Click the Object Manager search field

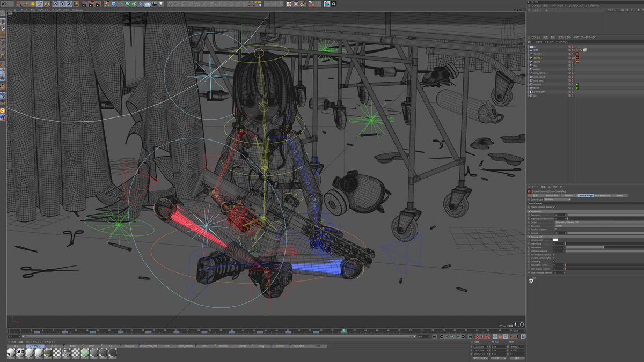coord(587,42)
